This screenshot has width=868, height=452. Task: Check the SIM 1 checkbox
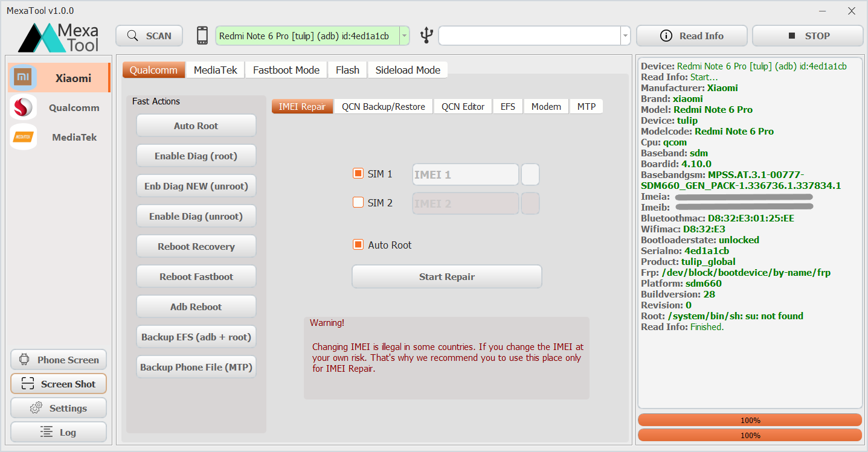point(358,174)
